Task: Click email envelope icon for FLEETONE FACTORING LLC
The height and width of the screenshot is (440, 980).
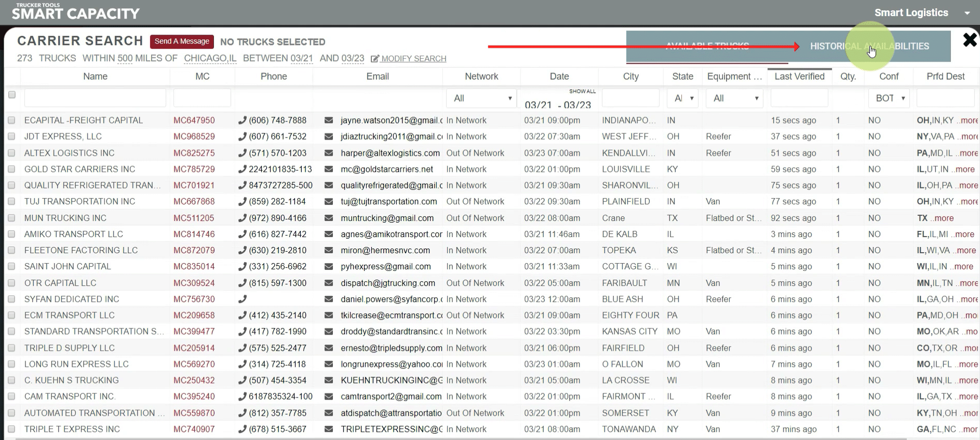Action: click(329, 250)
